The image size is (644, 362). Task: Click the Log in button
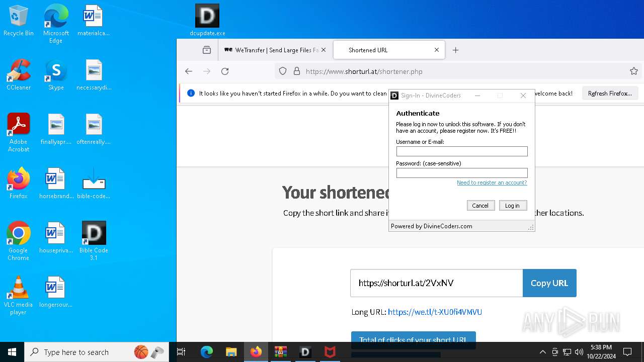pyautogui.click(x=513, y=206)
